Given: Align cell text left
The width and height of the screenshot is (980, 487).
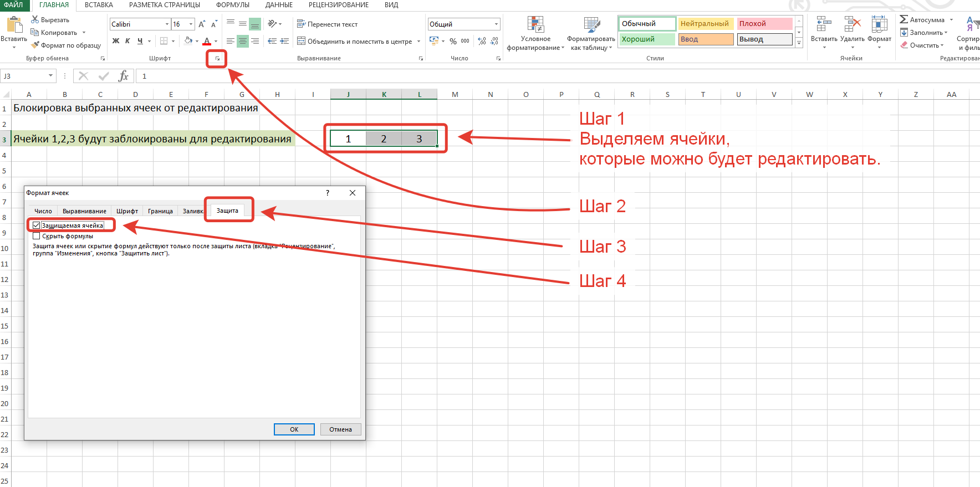Looking at the screenshot, I should pos(231,41).
